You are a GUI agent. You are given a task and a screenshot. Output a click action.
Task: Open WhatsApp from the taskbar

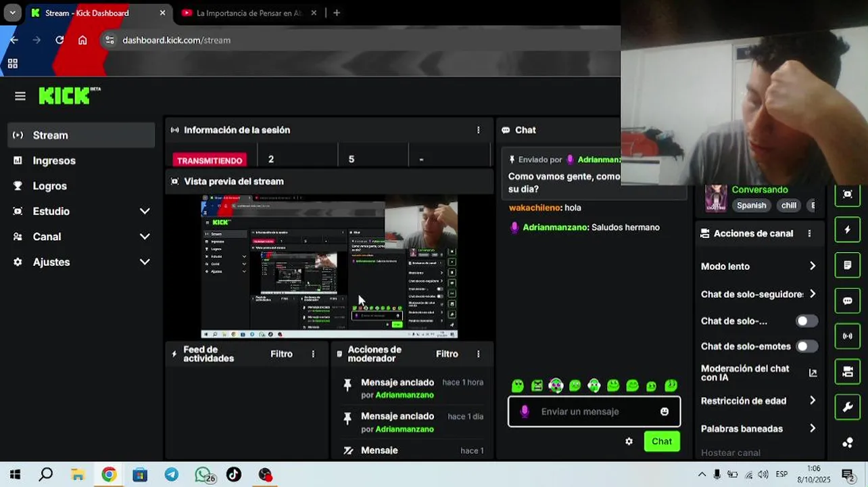(x=203, y=475)
